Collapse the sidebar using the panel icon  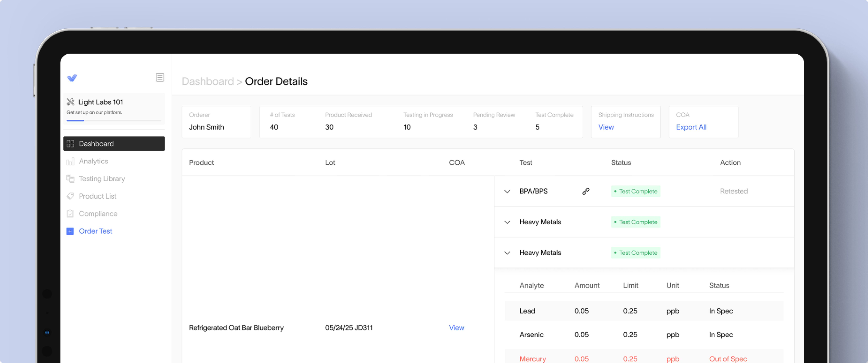click(160, 77)
